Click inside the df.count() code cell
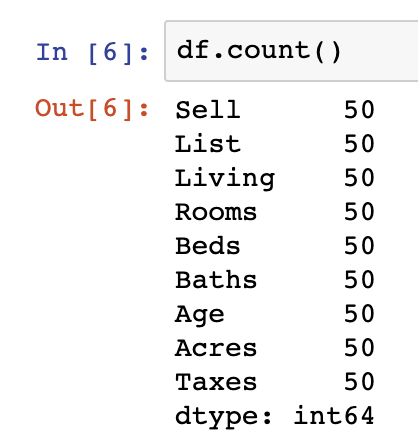418x444 pixels. (x=291, y=51)
